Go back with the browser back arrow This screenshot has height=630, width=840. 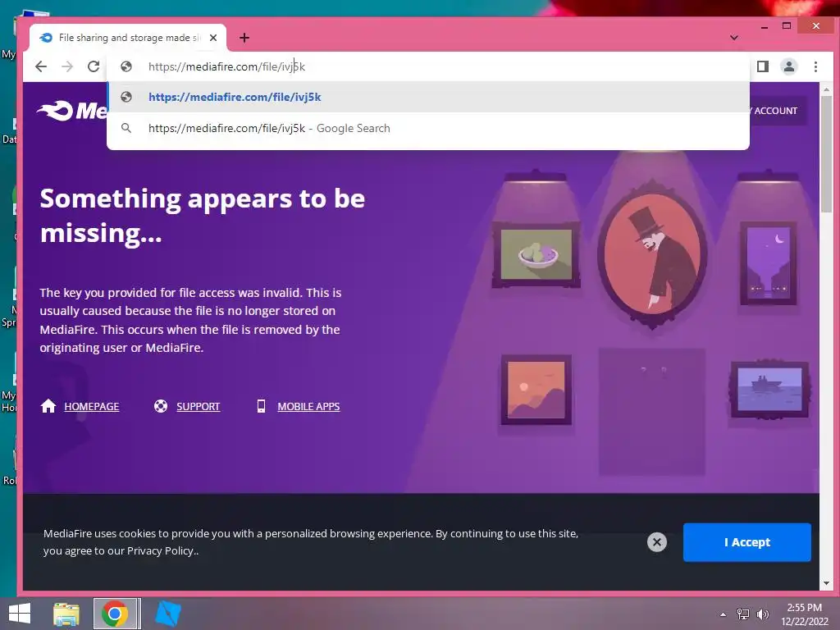[41, 66]
